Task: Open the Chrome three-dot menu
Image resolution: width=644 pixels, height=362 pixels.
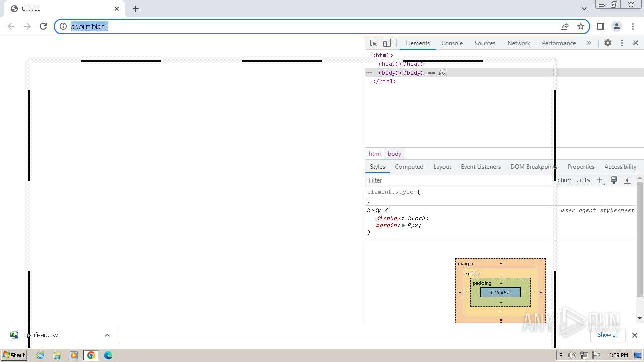Action: [633, 26]
